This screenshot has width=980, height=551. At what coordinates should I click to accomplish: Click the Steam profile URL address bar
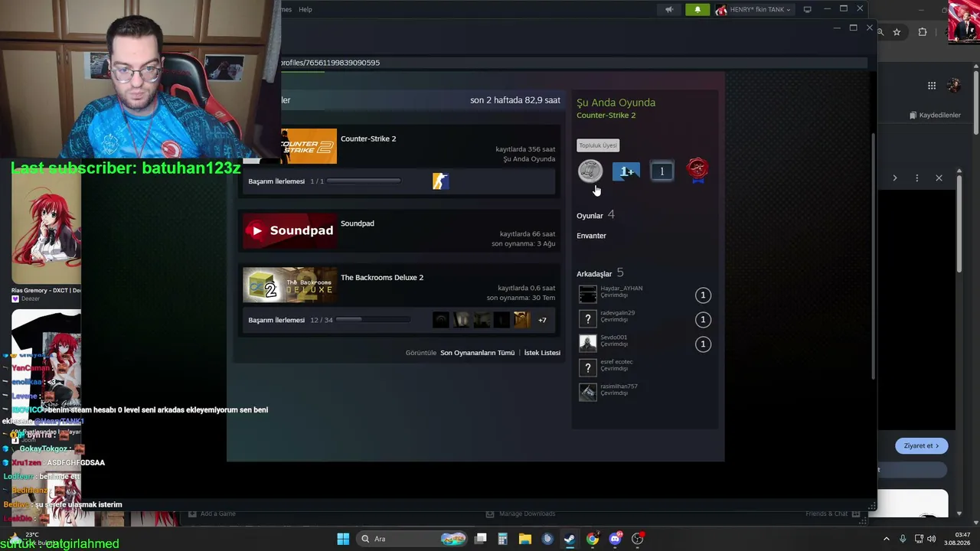(x=574, y=63)
